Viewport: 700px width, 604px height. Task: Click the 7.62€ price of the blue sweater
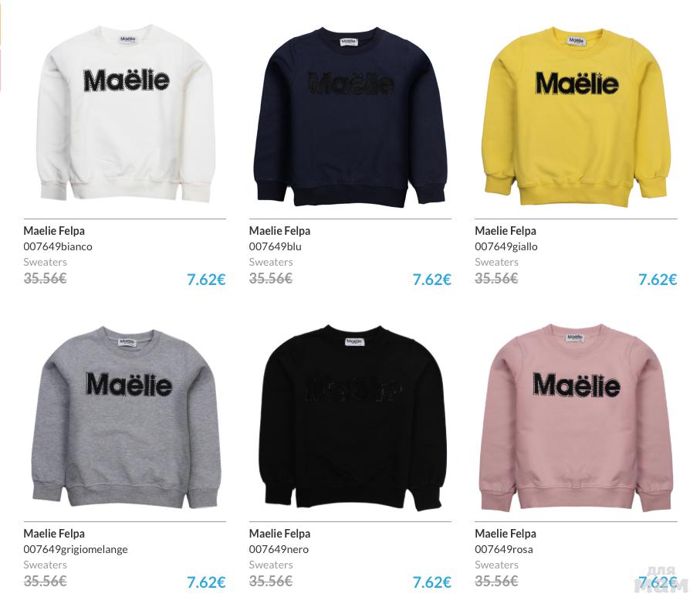[431, 280]
